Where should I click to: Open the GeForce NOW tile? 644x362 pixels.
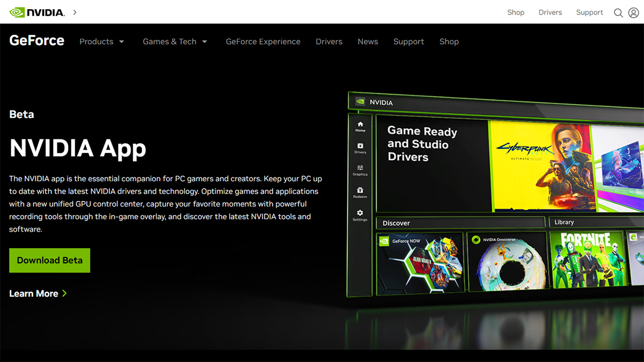[x=420, y=262]
